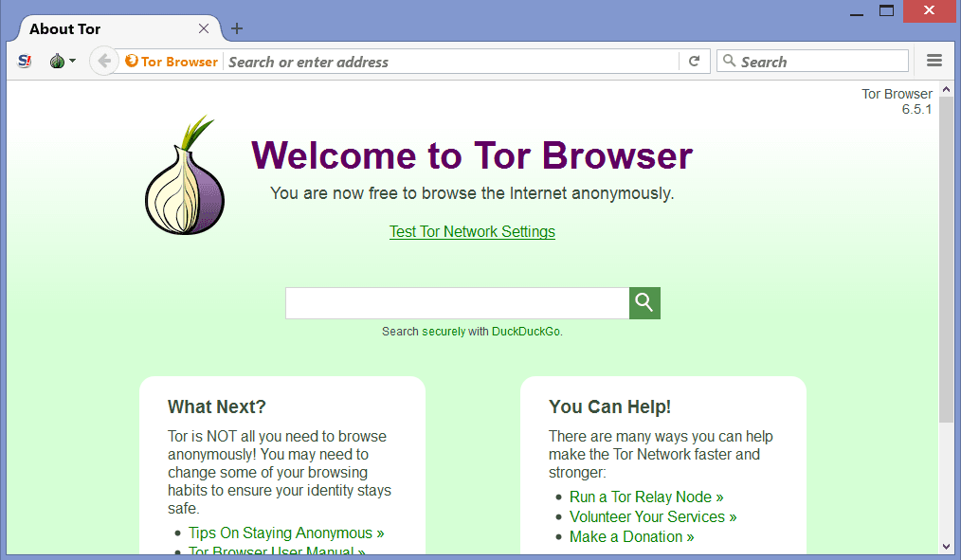This screenshot has height=560, width=961.
Task: Click the scrollbar down arrow
Action: 946,547
